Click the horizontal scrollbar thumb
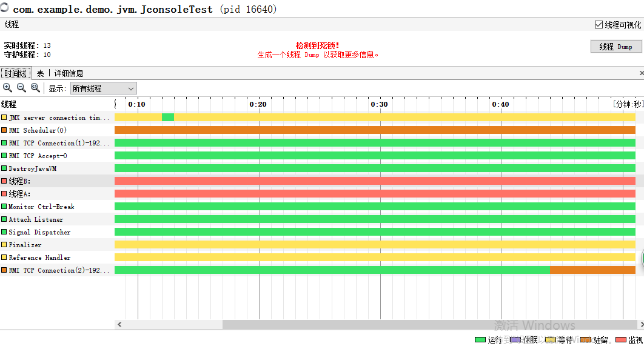 [x=431, y=324]
